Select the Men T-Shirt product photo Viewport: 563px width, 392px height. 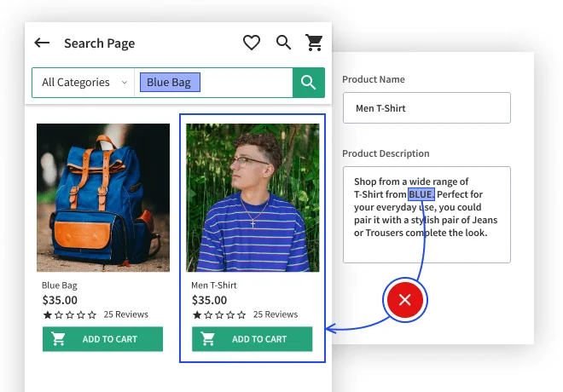point(252,198)
